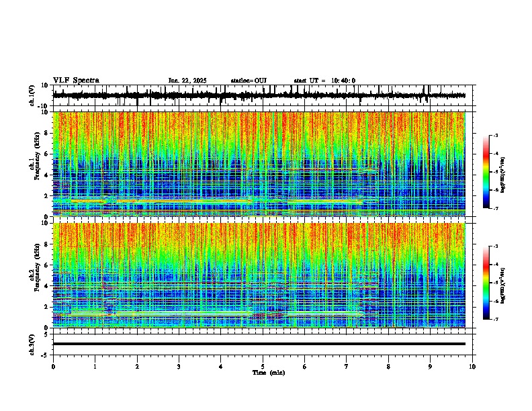Click the "4" kHz tick on ch.1 spectrogram axis
This screenshot has height=411, width=532.
tap(47, 175)
